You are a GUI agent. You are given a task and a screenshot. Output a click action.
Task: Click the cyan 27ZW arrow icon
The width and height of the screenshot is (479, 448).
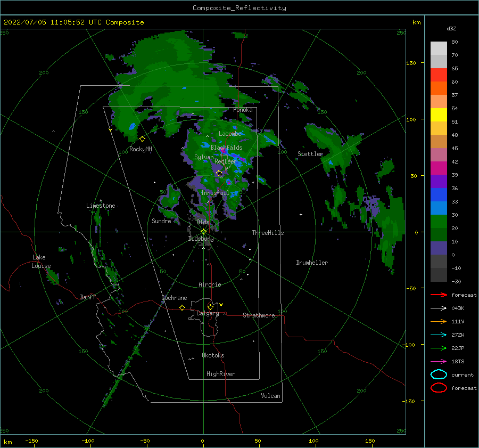(439, 335)
